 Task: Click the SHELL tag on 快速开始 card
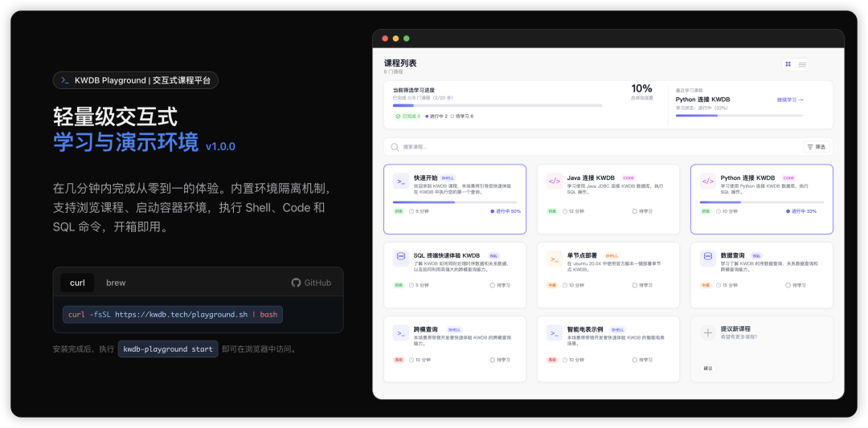coord(448,178)
